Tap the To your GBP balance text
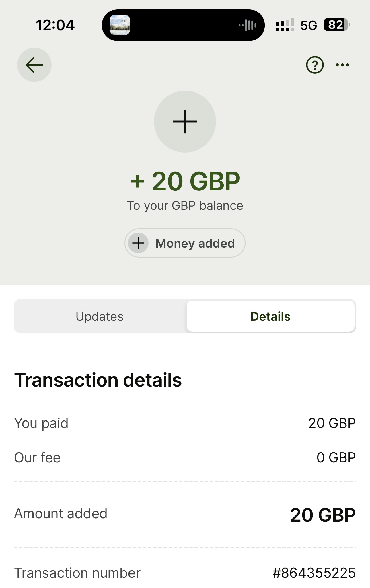 pyautogui.click(x=185, y=206)
